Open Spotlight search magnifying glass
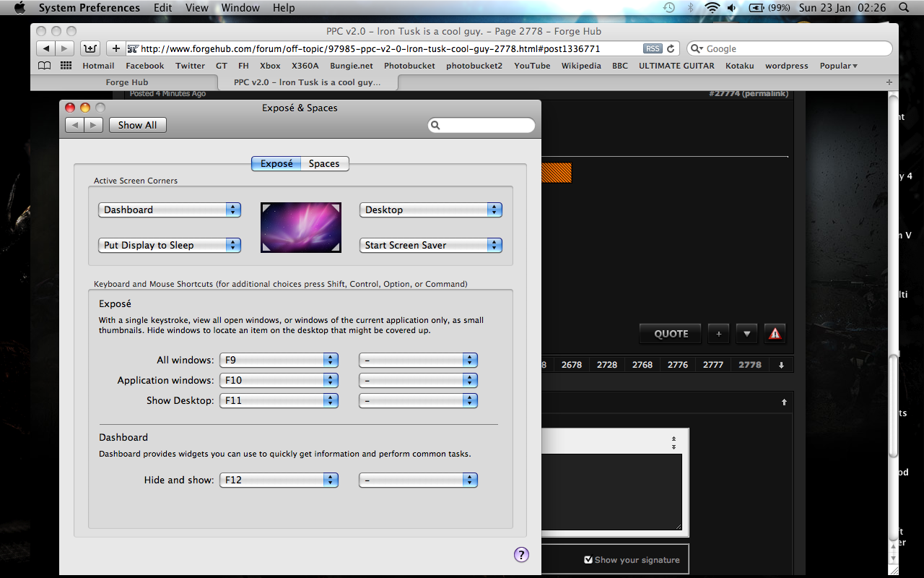 [904, 8]
